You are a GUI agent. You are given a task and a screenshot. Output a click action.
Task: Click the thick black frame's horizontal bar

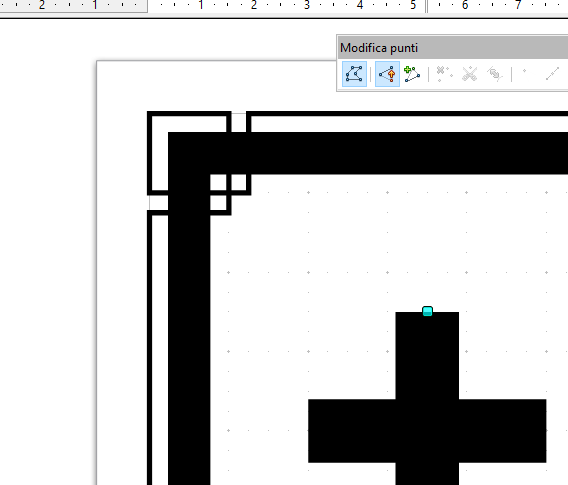click(x=368, y=153)
